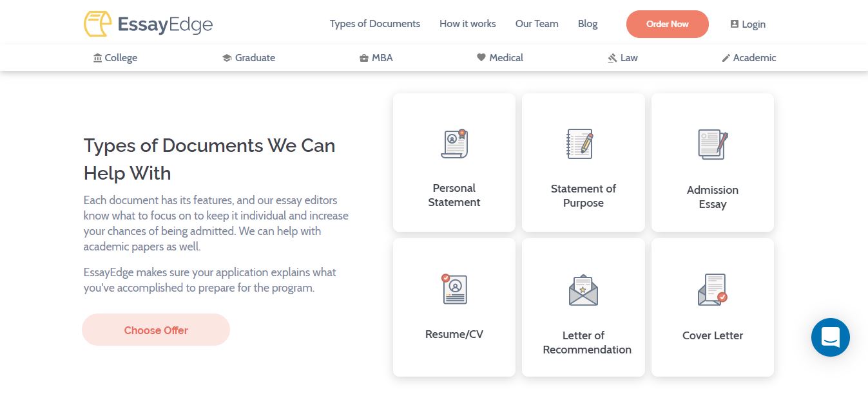Click the MBA briefcase icon
The image size is (868, 394).
point(364,58)
